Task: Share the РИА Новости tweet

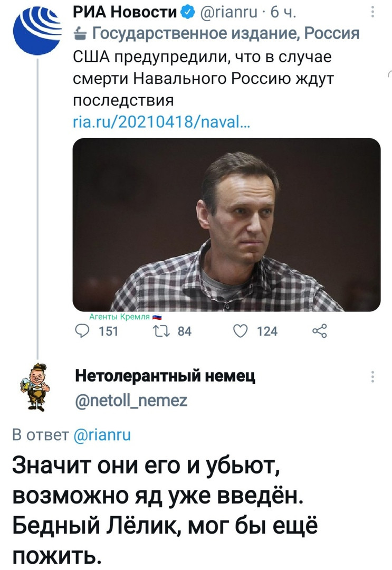Action: [x=320, y=331]
